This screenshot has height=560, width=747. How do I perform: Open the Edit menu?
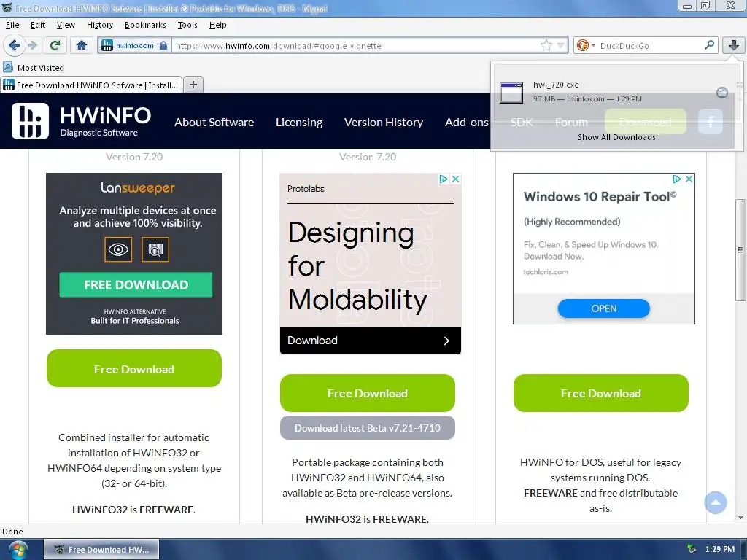[38, 25]
